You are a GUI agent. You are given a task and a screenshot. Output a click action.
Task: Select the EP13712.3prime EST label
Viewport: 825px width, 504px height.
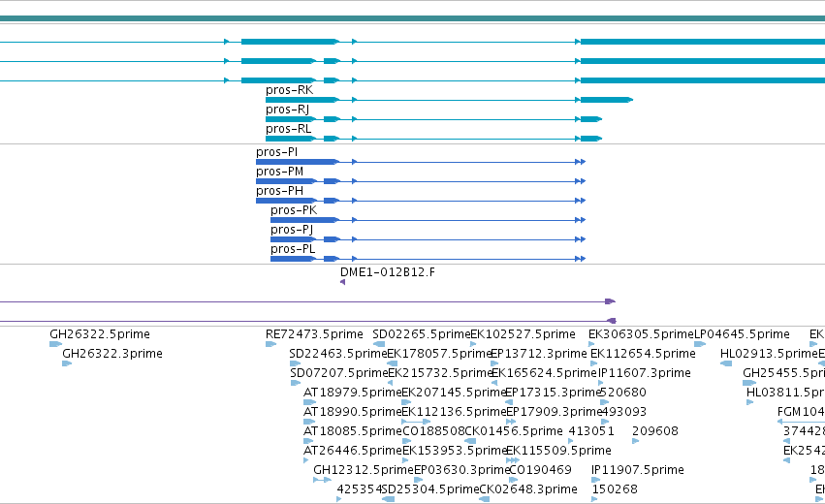(x=538, y=354)
